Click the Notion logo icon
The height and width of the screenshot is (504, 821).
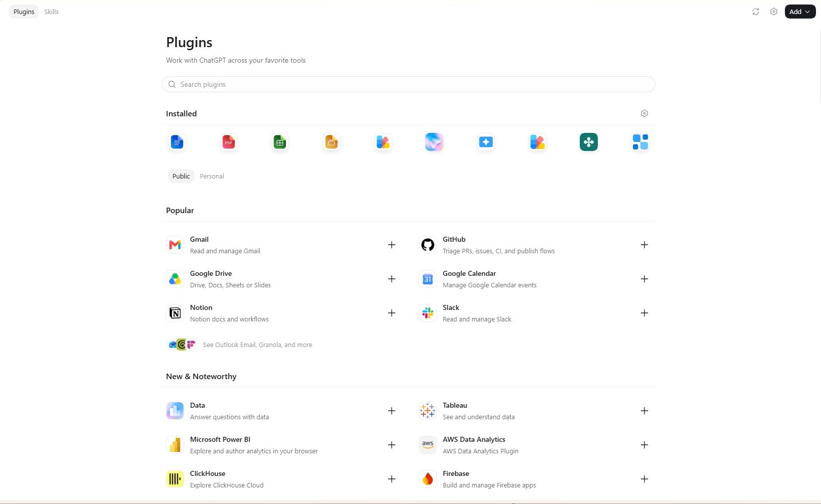175,313
